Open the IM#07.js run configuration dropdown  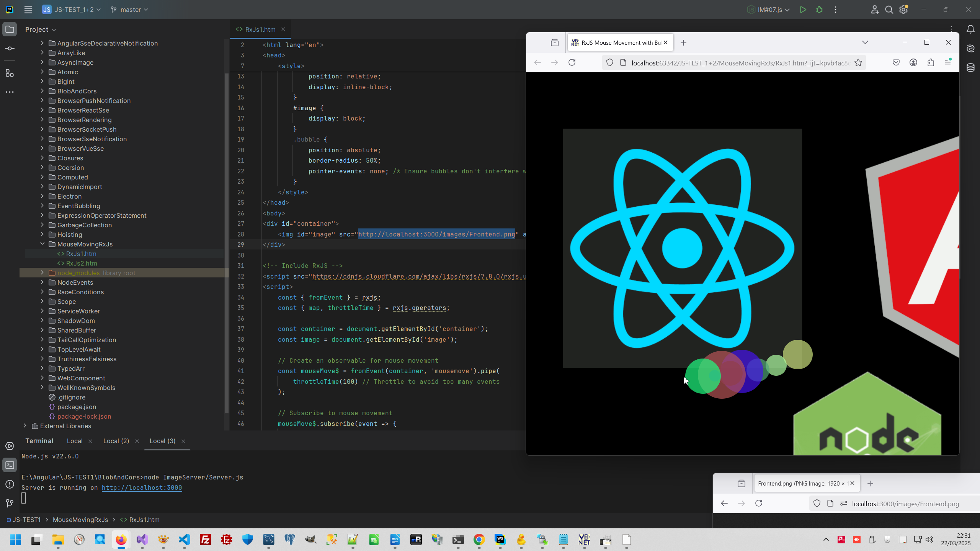(x=769, y=10)
